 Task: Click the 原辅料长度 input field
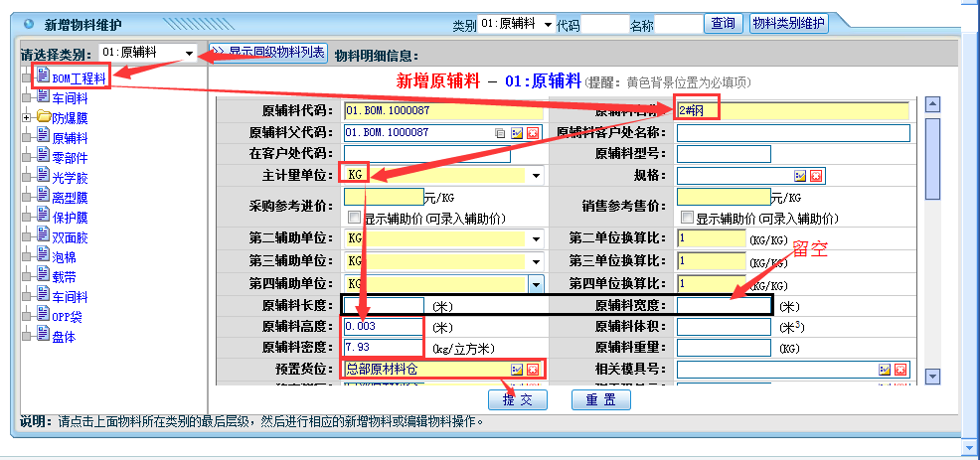pos(384,306)
